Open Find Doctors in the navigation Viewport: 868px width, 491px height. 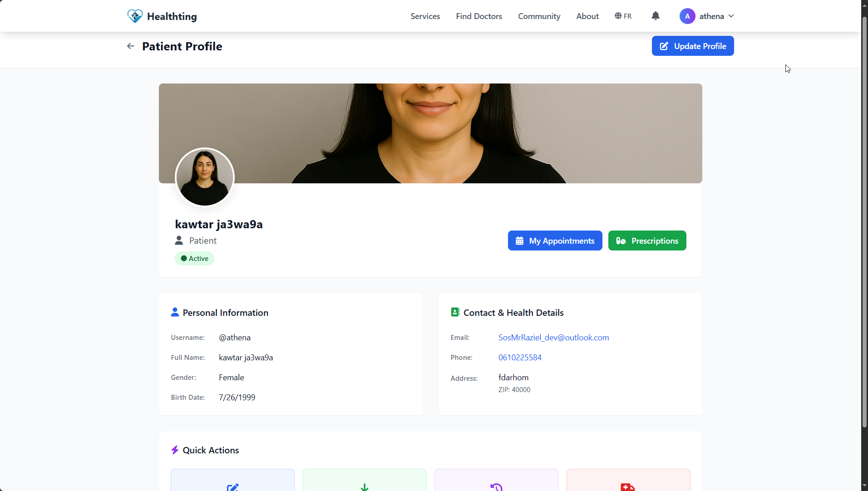[479, 16]
